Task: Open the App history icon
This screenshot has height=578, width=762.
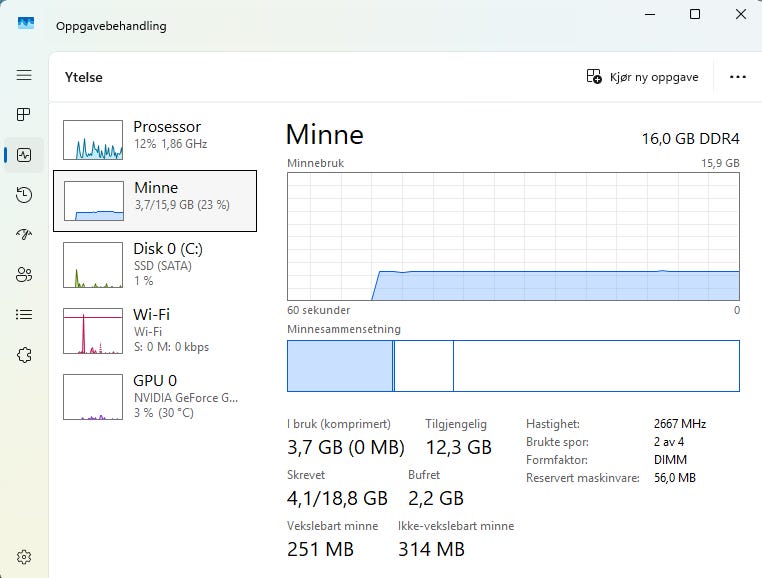Action: pyautogui.click(x=24, y=195)
